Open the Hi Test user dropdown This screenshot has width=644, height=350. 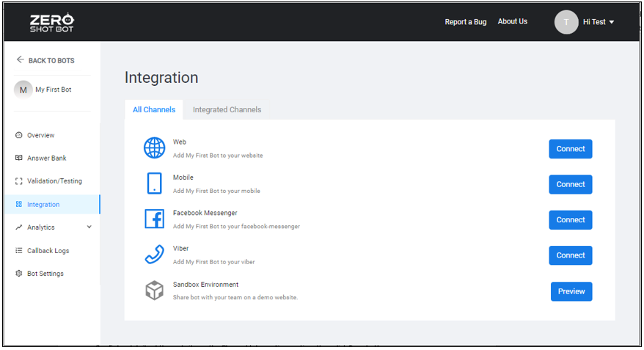599,22
